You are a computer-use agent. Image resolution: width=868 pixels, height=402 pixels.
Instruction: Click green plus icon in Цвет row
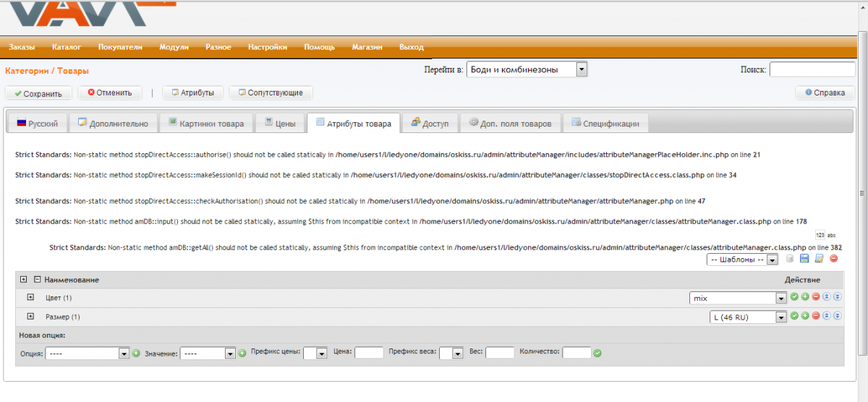(x=805, y=296)
